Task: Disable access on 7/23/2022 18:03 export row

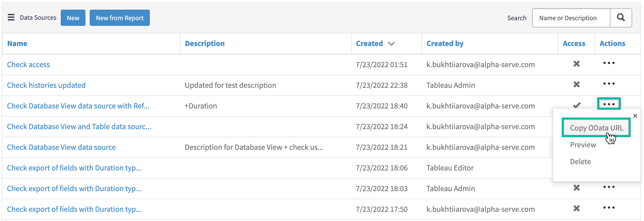Action: pos(576,187)
